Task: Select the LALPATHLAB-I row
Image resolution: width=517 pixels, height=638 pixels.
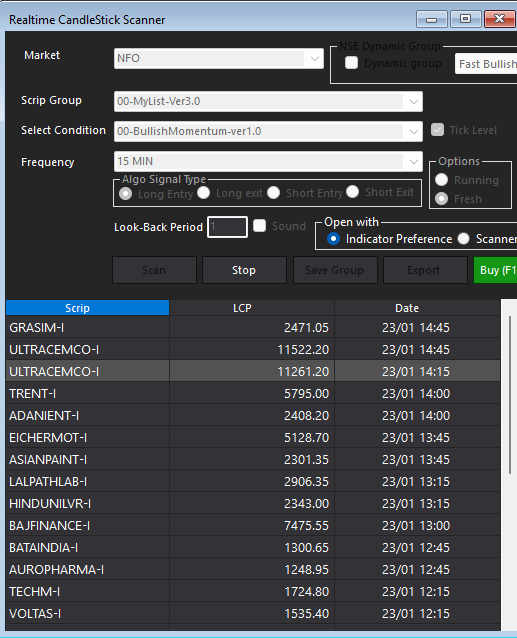Action: 253,481
